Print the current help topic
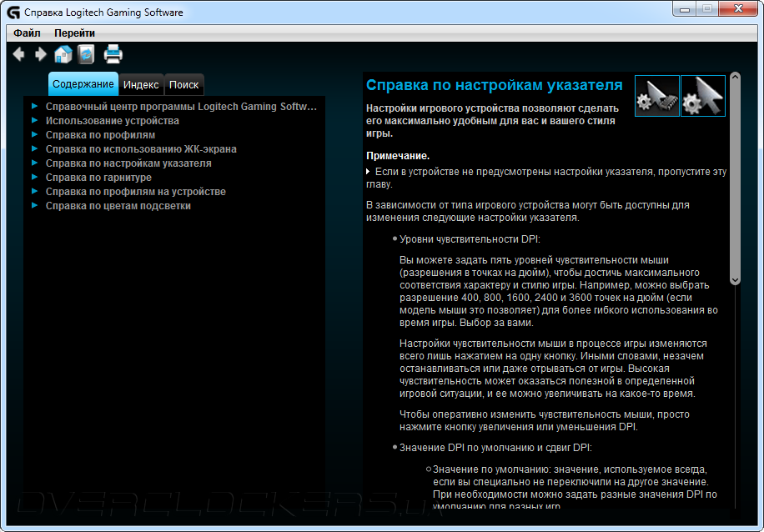This screenshot has height=532, width=764. point(113,54)
